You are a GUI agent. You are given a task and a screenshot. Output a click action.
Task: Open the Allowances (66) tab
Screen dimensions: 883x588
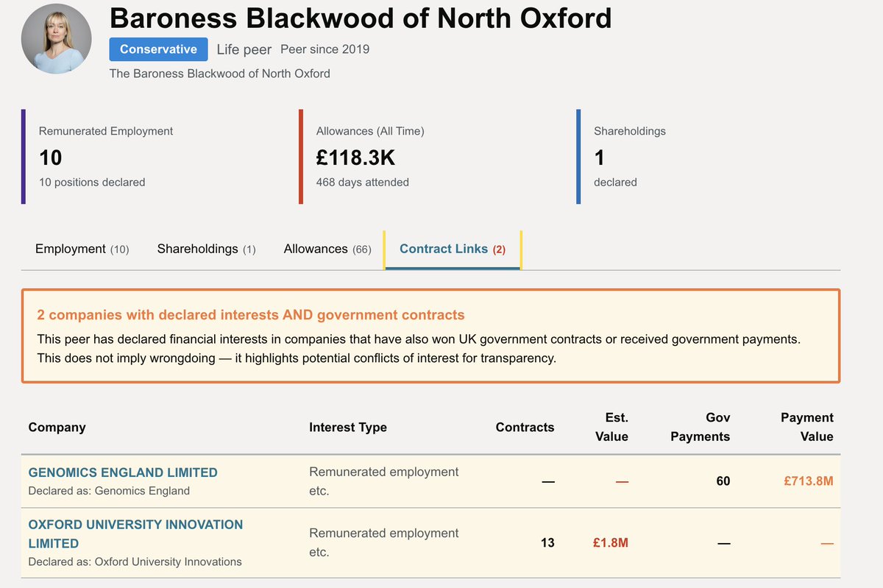(327, 249)
